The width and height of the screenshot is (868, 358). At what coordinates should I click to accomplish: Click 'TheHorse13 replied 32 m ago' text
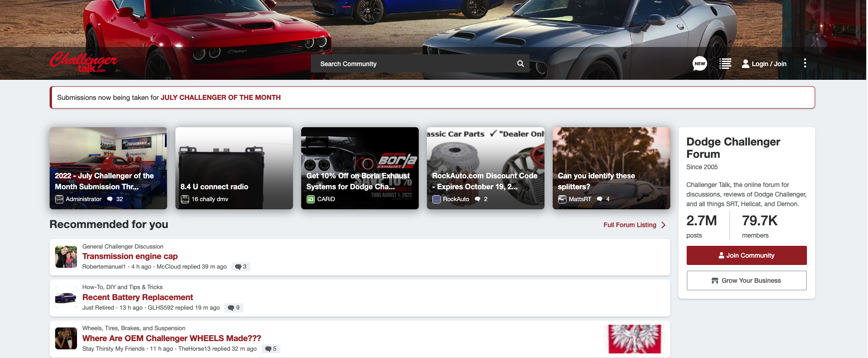coord(217,349)
